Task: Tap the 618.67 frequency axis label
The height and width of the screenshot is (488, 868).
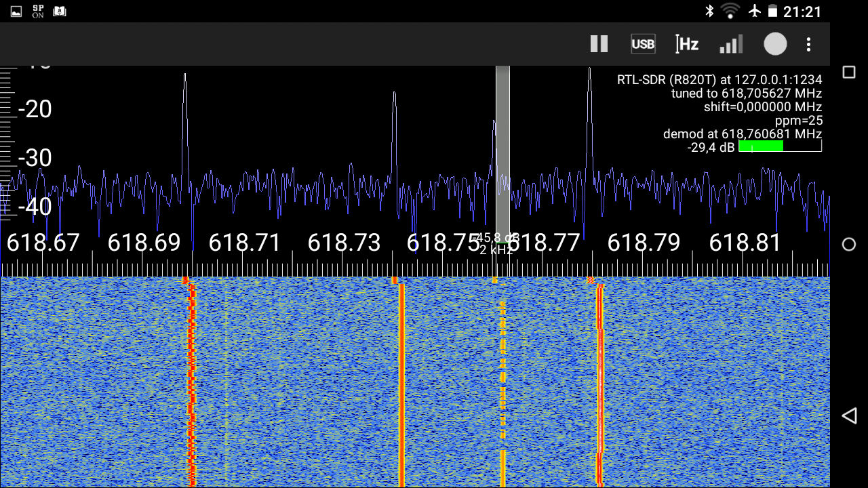Action: pyautogui.click(x=43, y=243)
